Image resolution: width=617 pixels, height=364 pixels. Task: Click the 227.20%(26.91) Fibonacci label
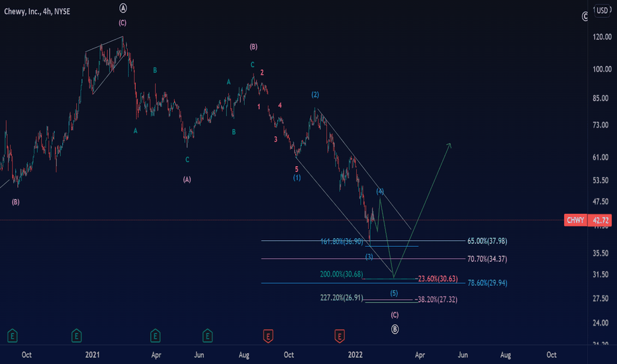pos(342,298)
